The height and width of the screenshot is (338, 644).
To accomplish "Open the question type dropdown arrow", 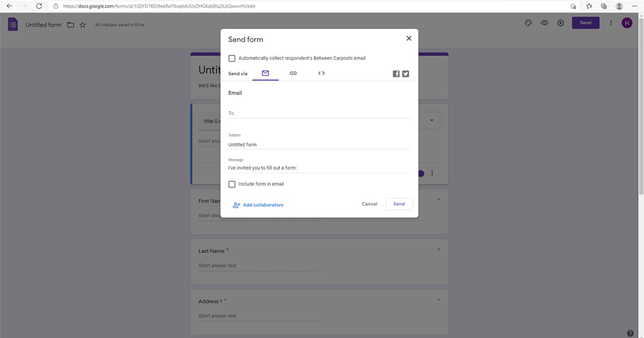I will click(x=432, y=120).
